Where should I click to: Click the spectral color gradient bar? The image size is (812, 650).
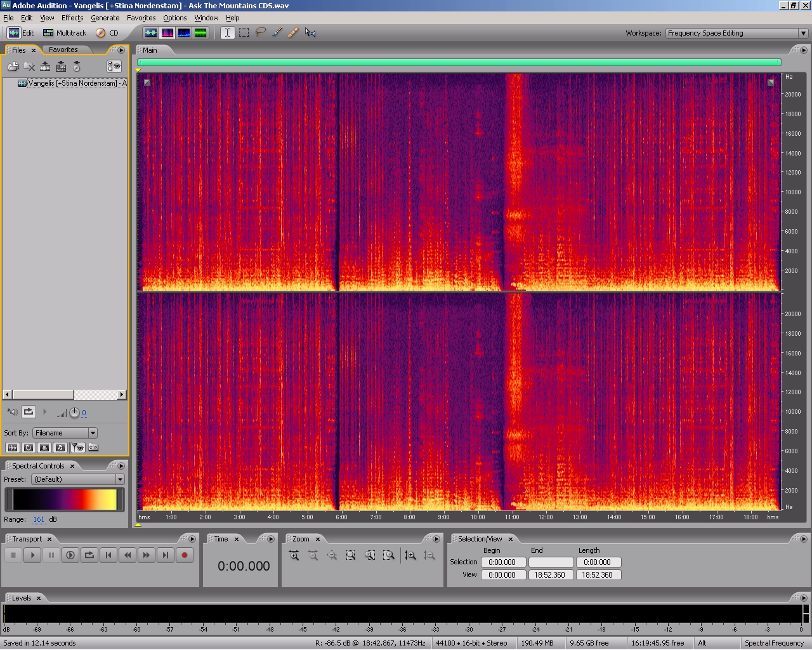65,500
